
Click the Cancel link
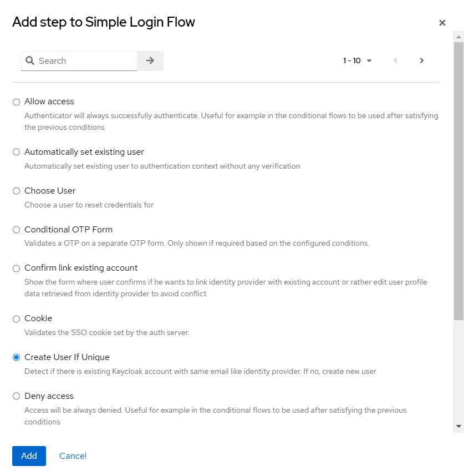(x=73, y=456)
